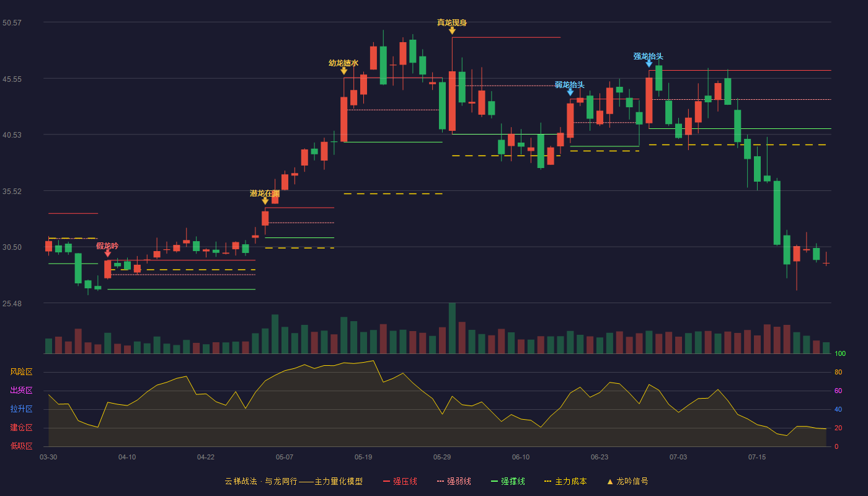Click the 03-30 date axis label
The width and height of the screenshot is (868, 496).
pyautogui.click(x=48, y=457)
